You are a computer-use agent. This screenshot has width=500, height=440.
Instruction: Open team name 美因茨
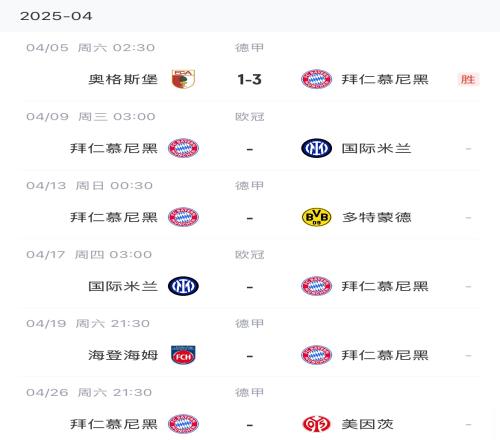point(367,424)
